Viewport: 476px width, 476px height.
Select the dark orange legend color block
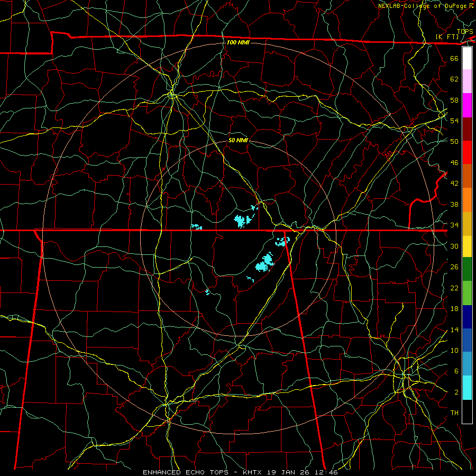467,176
